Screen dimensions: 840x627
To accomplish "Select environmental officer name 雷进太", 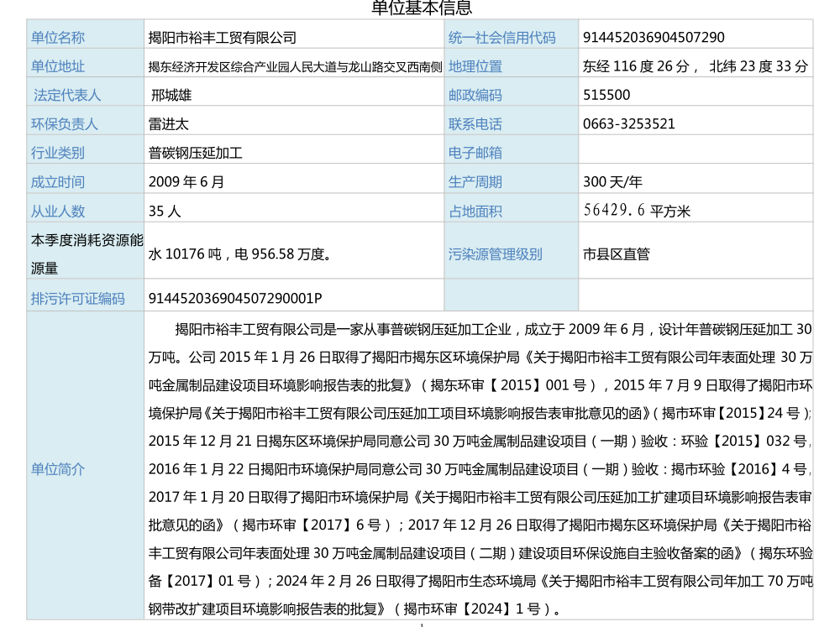I will (x=169, y=124).
